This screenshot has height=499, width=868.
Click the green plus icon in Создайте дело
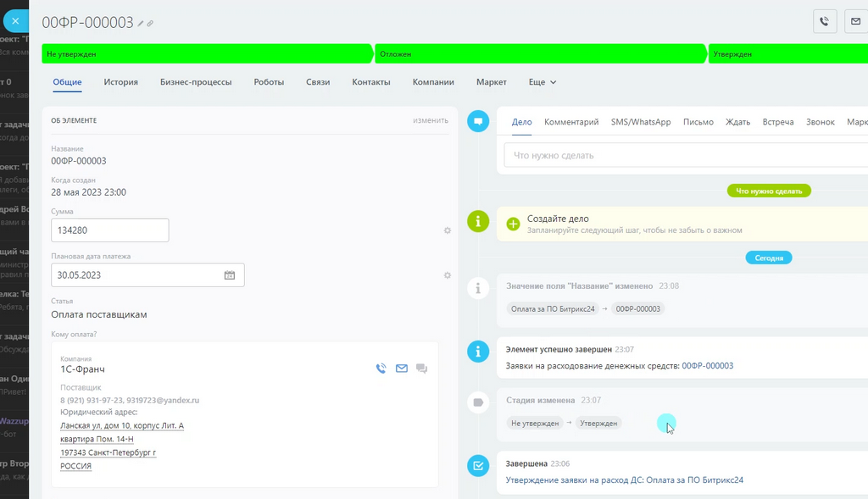coord(513,224)
